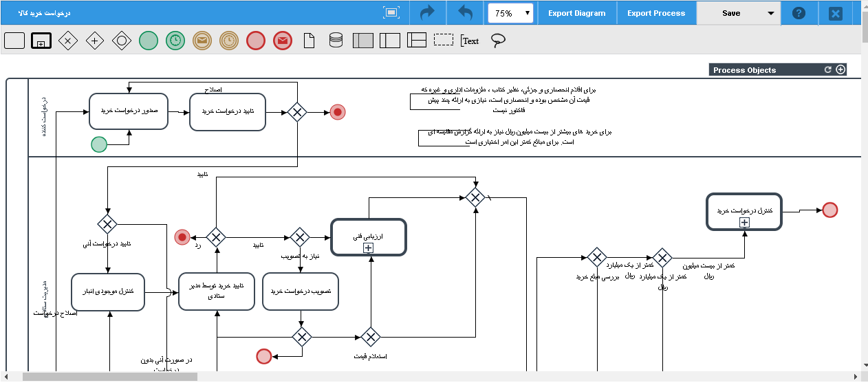The width and height of the screenshot is (868, 385).
Task: Click Export Diagram button
Action: pos(576,13)
